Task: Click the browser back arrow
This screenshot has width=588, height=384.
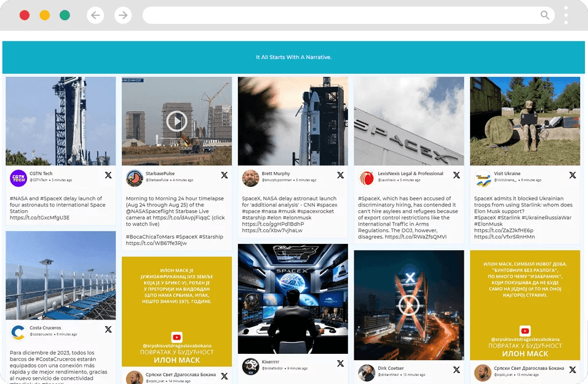Action: [95, 15]
